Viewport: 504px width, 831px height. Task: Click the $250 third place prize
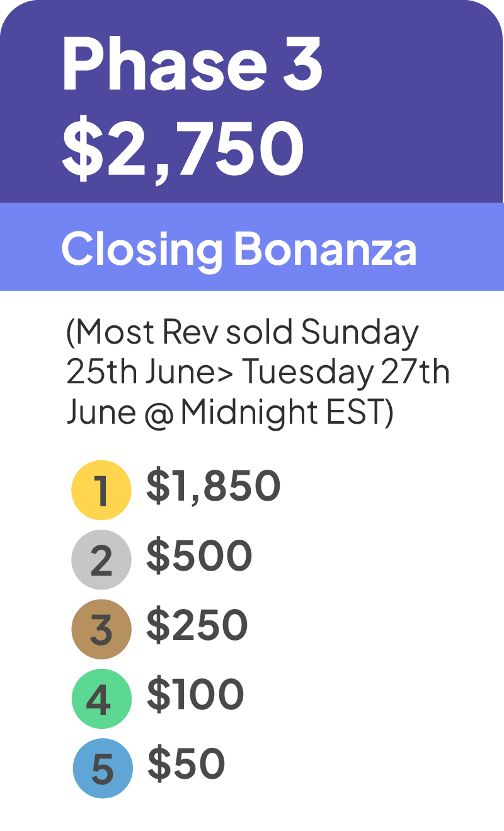point(197,625)
